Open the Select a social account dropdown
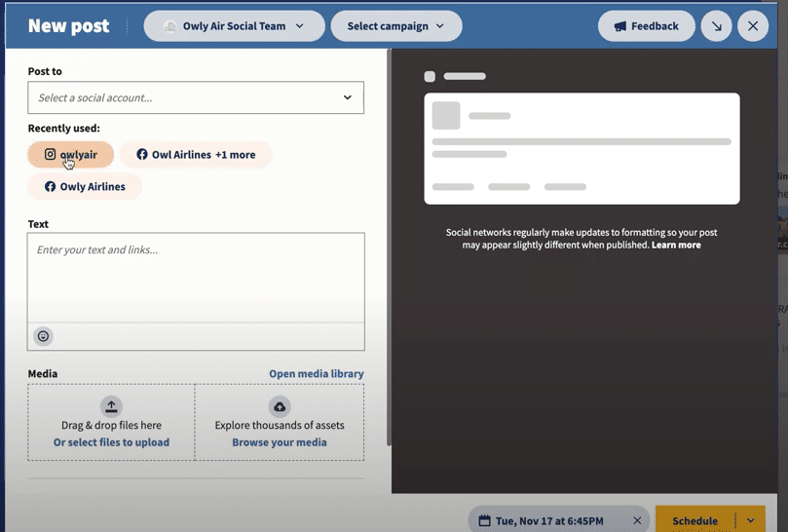The image size is (788, 532). 196,97
